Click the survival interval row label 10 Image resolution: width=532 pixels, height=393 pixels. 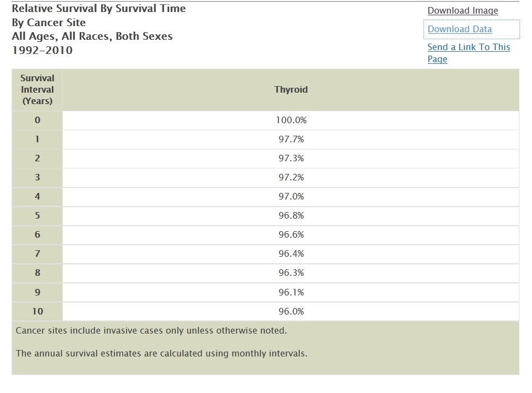(x=37, y=312)
